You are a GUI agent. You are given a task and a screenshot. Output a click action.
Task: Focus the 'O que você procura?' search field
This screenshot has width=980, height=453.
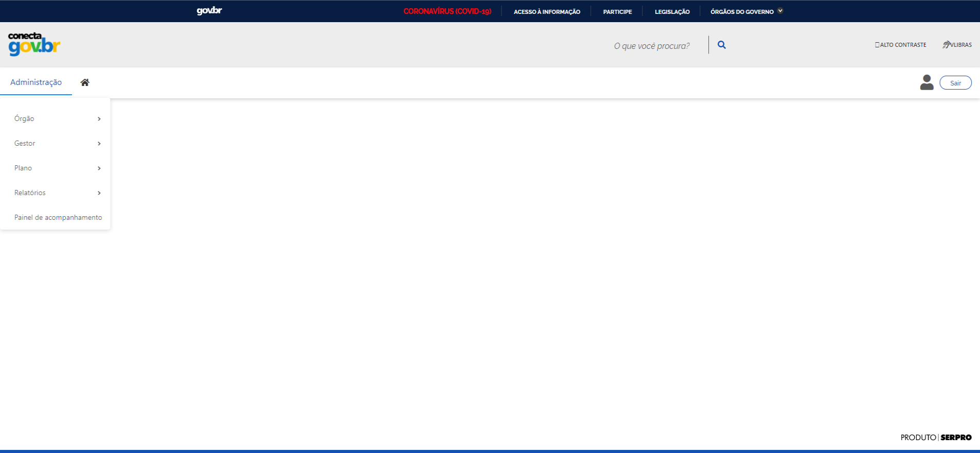651,46
